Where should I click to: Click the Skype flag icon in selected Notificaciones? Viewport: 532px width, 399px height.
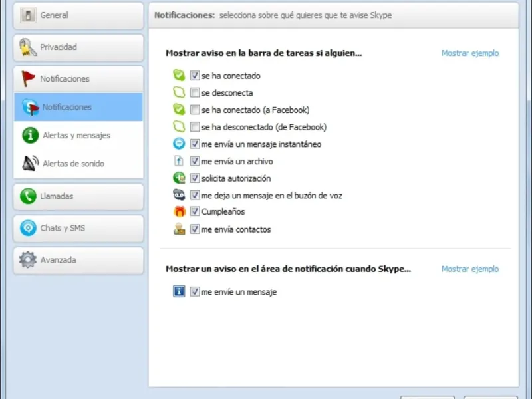point(31,107)
